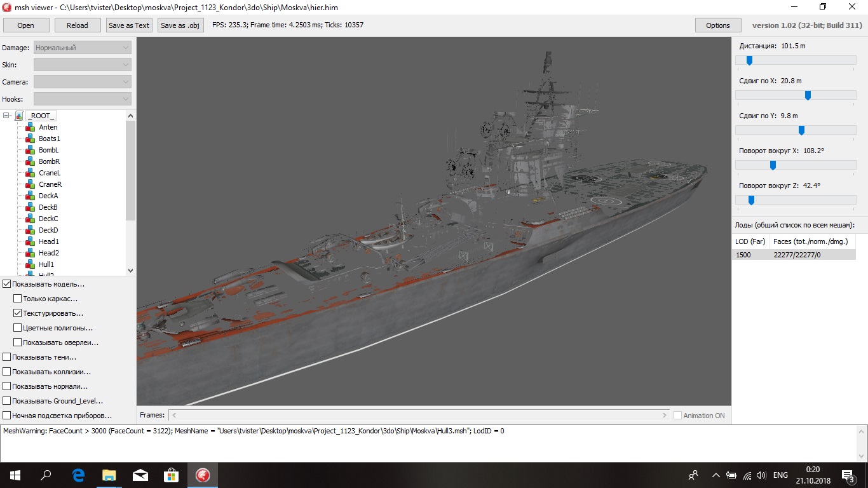868x488 pixels.
Task: Click the msh viewer taskbar icon
Action: pos(203,475)
